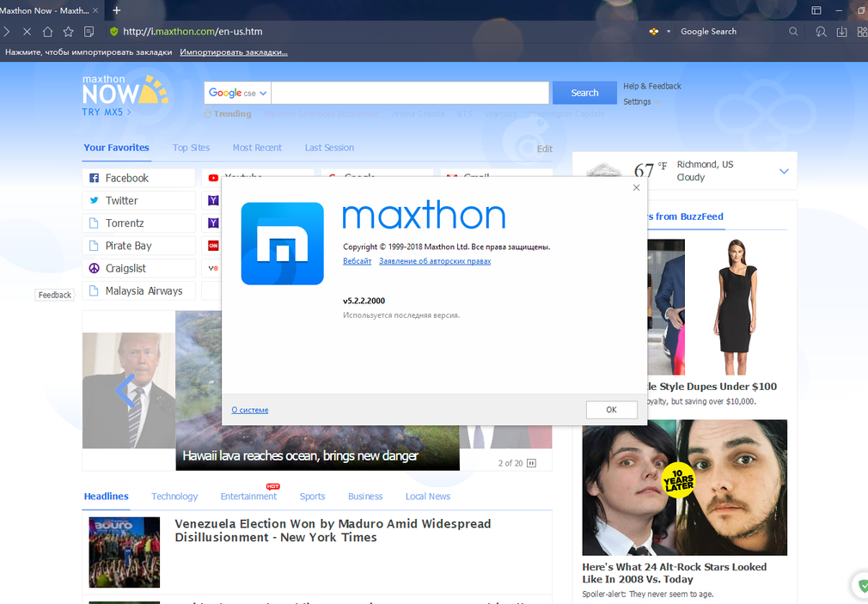The image size is (868, 604).
Task: Open the Вебсайт link
Action: [357, 261]
